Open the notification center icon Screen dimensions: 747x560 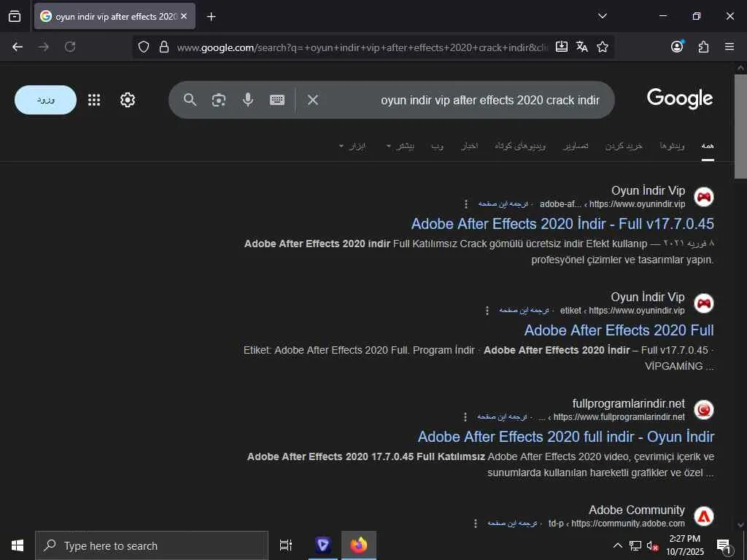724,545
